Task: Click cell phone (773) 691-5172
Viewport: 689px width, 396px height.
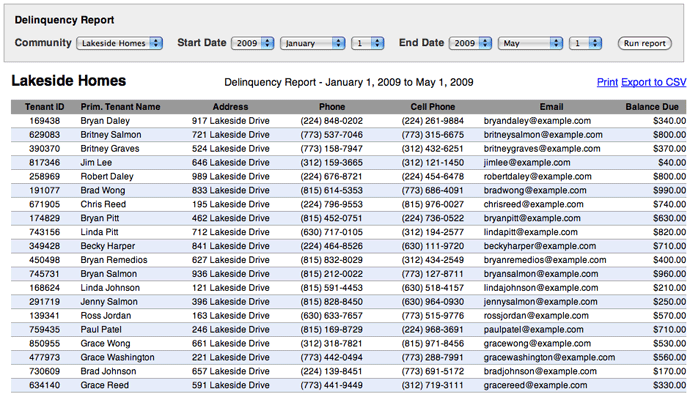Action: (x=433, y=371)
